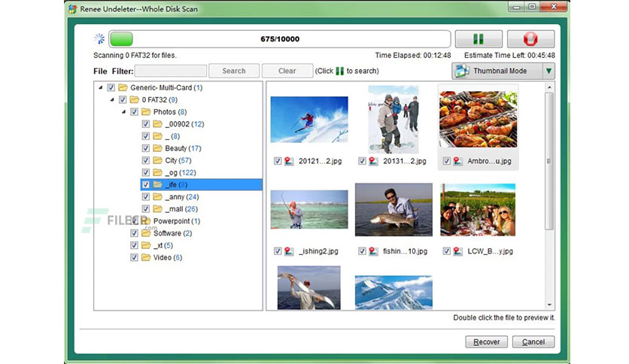Click the folder icon next to 0 FAT32
Image resolution: width=629 pixels, height=364 pixels.
coord(135,99)
